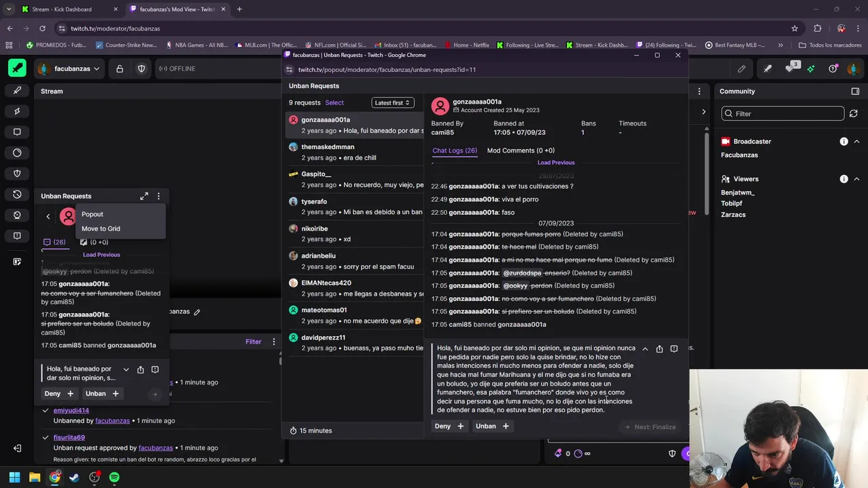Screen dimensions: 868x488
Task: Select davidperezz11 unban request
Action: click(x=353, y=342)
